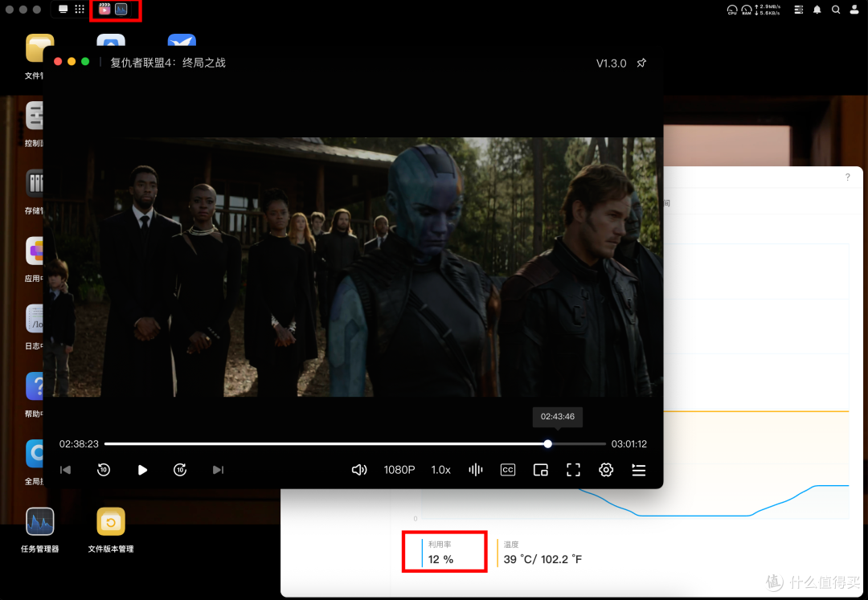Viewport: 868px width, 600px height.
Task: Open the player settings gear
Action: click(606, 470)
